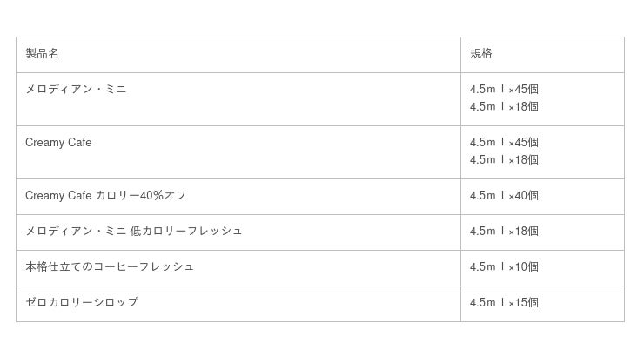Click 4.5ml×45個 in the メロディアン・ミニ row
Image resolution: width=644 pixels, height=357 pixels.
[x=504, y=90]
